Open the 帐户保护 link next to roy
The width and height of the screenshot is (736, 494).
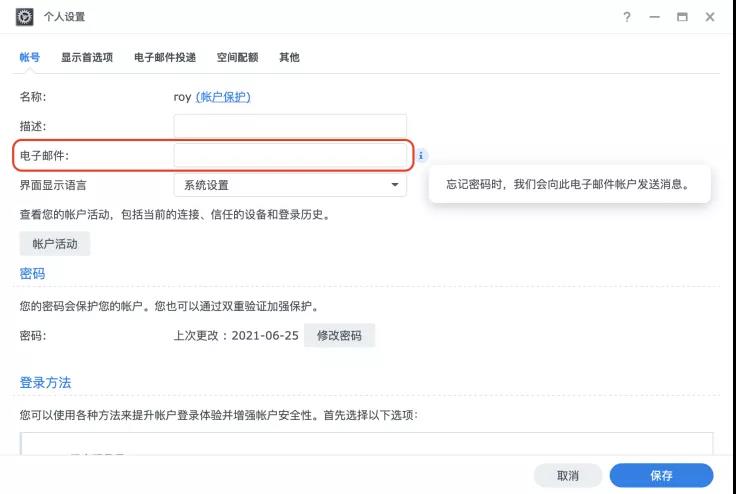point(223,97)
